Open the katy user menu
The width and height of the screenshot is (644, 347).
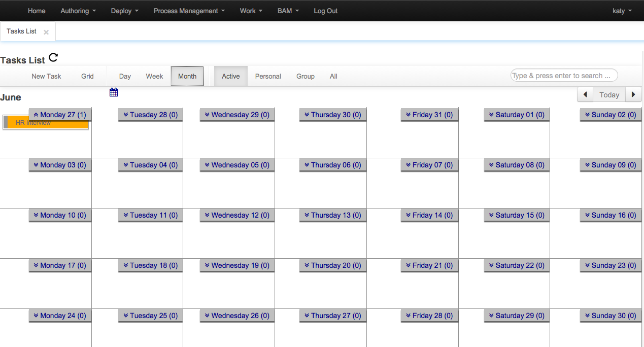pyautogui.click(x=622, y=11)
